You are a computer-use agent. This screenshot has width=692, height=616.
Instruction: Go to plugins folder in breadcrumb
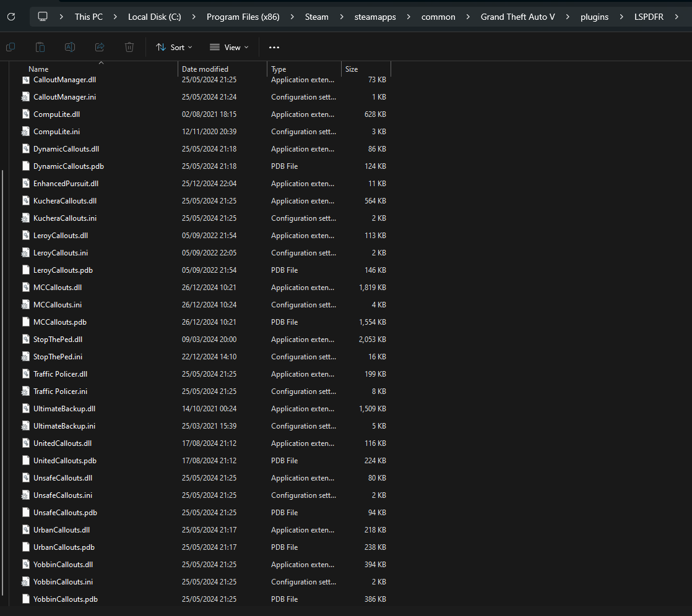coord(594,17)
